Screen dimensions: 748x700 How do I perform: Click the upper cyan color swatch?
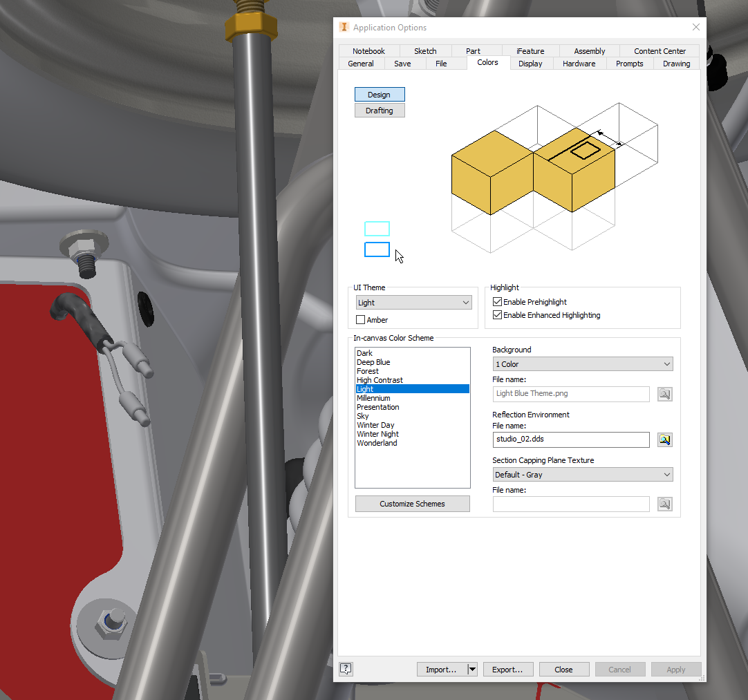377,228
